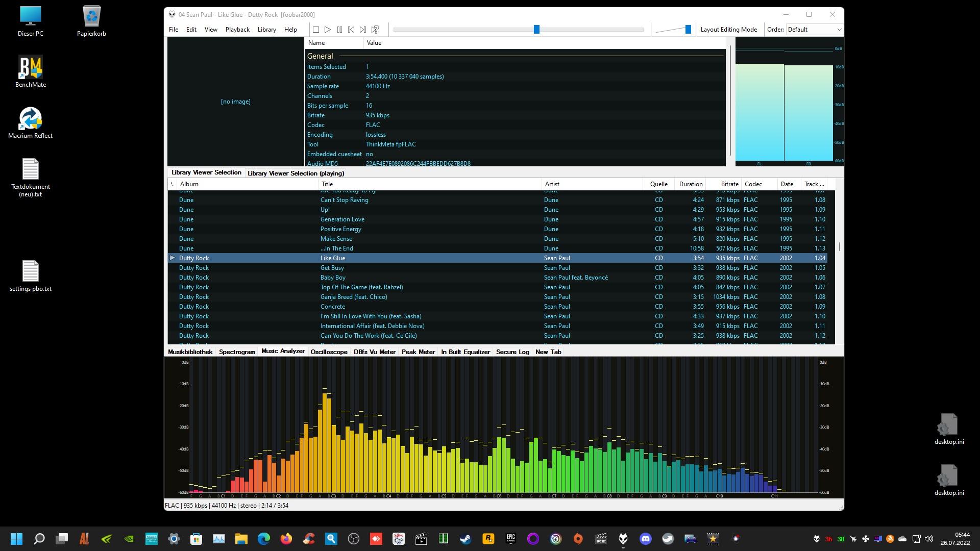This screenshot has width=980, height=551.
Task: Select the Concrete track row
Action: 498,307
